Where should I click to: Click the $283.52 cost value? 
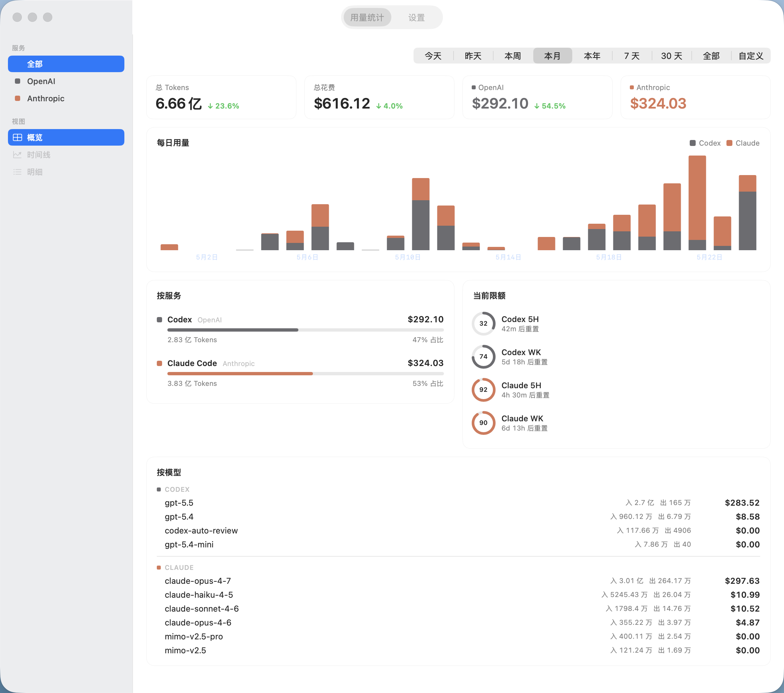tap(742, 503)
